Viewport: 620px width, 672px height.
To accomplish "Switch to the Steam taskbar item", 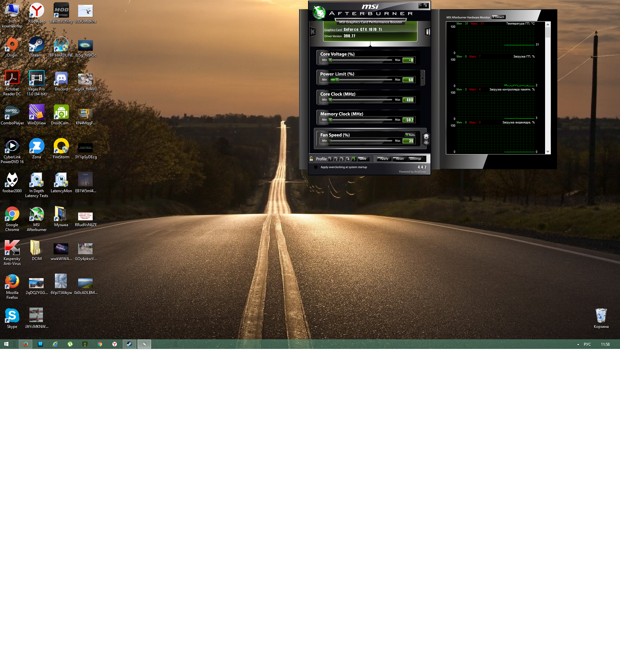I will 129,344.
